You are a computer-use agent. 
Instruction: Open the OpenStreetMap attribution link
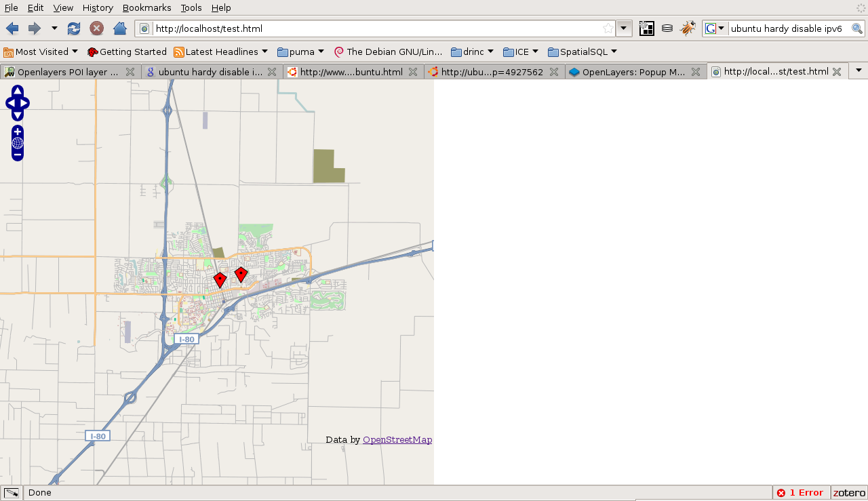[x=397, y=439]
